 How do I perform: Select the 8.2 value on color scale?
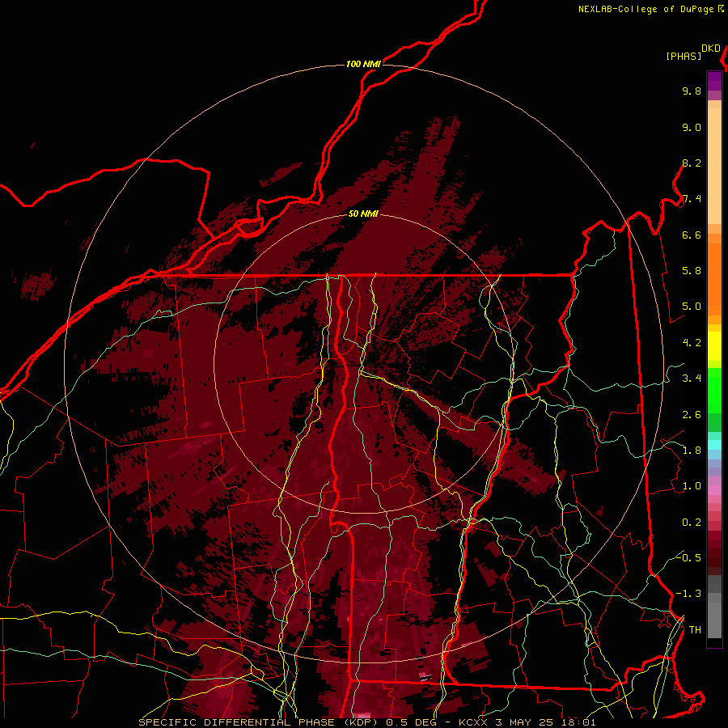692,163
